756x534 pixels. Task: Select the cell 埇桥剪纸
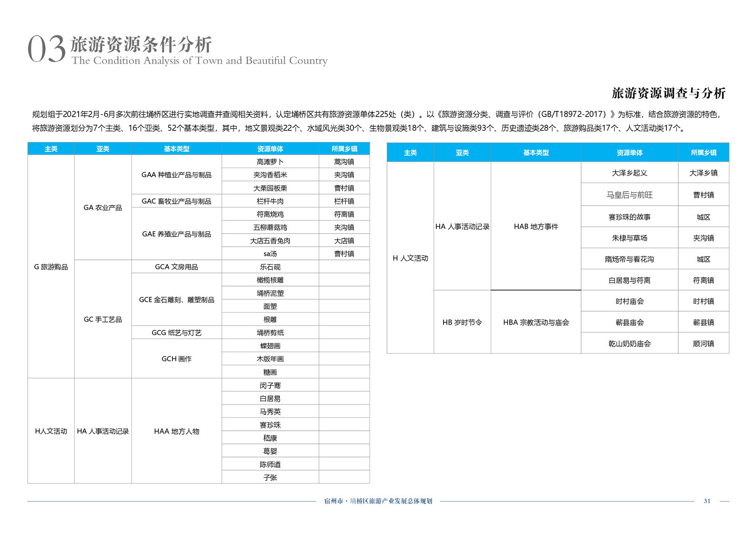pos(270,333)
